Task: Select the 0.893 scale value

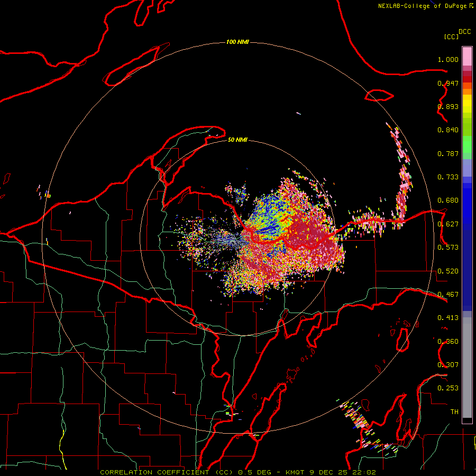Action: [448, 106]
